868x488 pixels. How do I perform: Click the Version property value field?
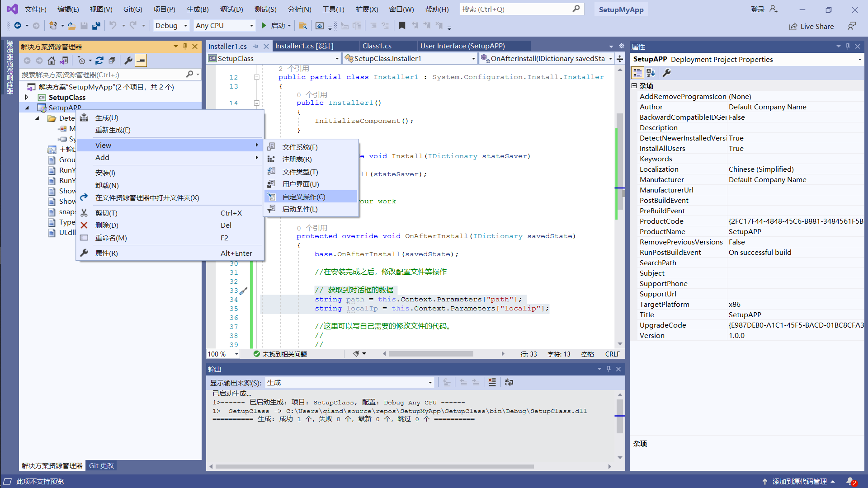point(795,336)
